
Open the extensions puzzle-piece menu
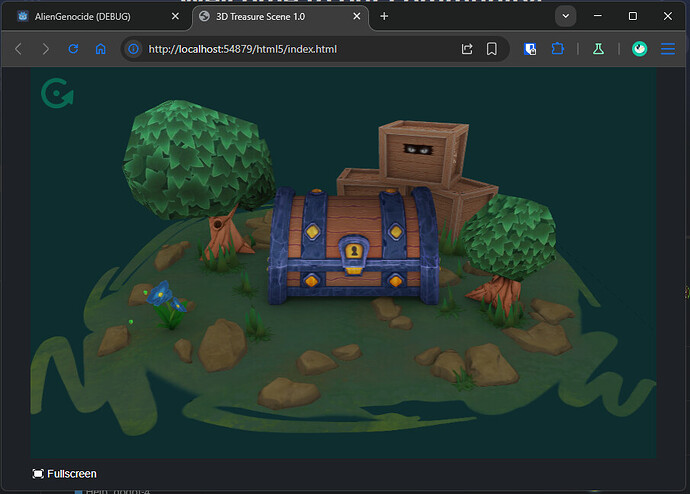click(556, 49)
